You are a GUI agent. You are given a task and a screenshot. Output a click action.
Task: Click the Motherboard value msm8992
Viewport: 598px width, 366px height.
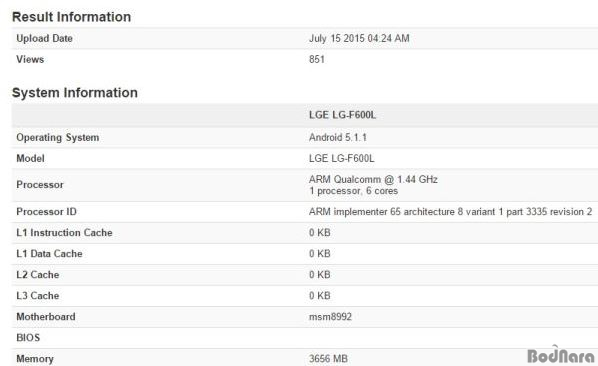point(330,317)
